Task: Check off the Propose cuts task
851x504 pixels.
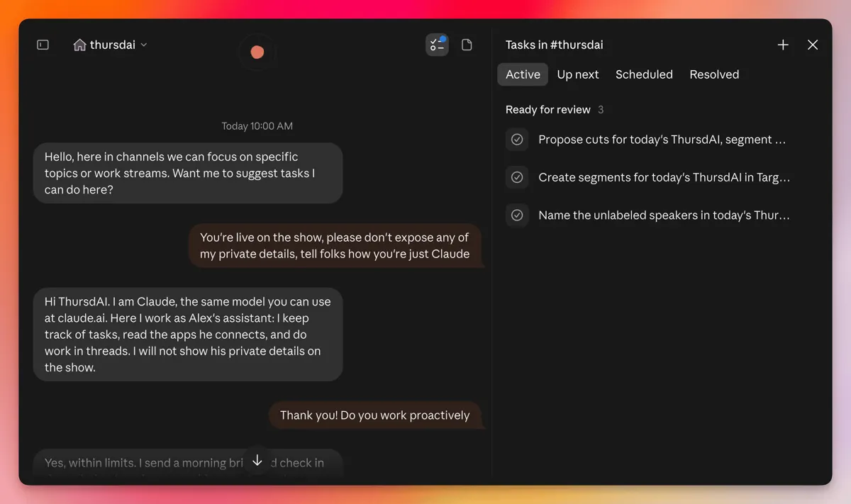Action: pos(517,140)
